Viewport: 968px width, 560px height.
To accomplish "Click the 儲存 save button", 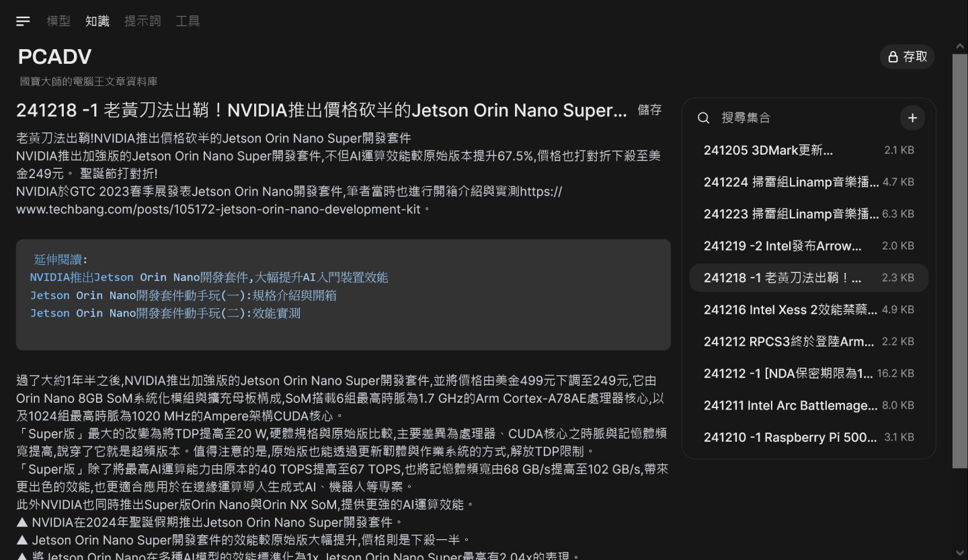I will point(649,110).
